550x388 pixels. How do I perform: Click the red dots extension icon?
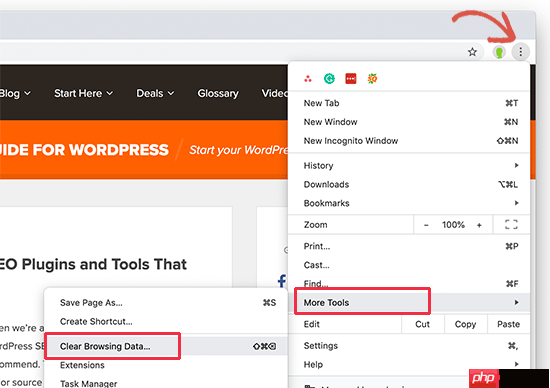(x=308, y=79)
